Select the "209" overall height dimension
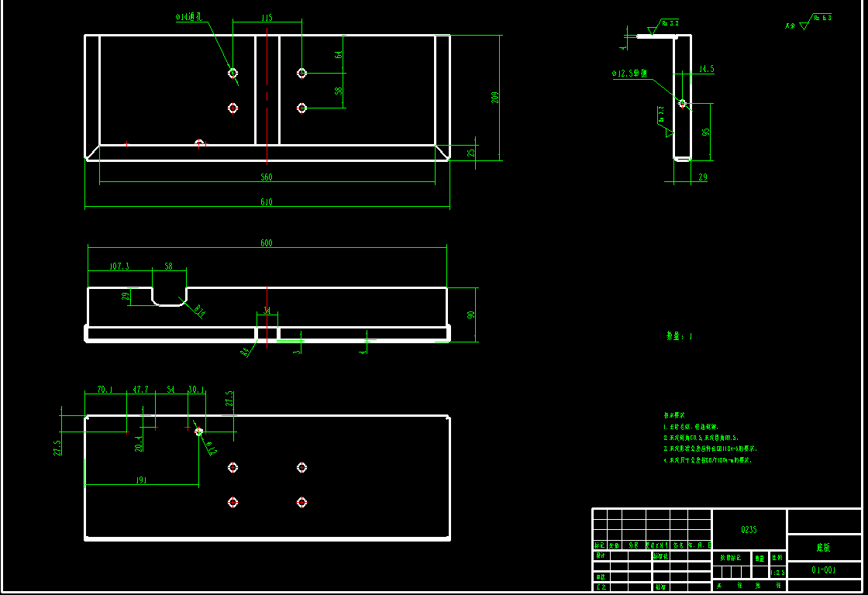The height and width of the screenshot is (595, 868). (x=495, y=98)
